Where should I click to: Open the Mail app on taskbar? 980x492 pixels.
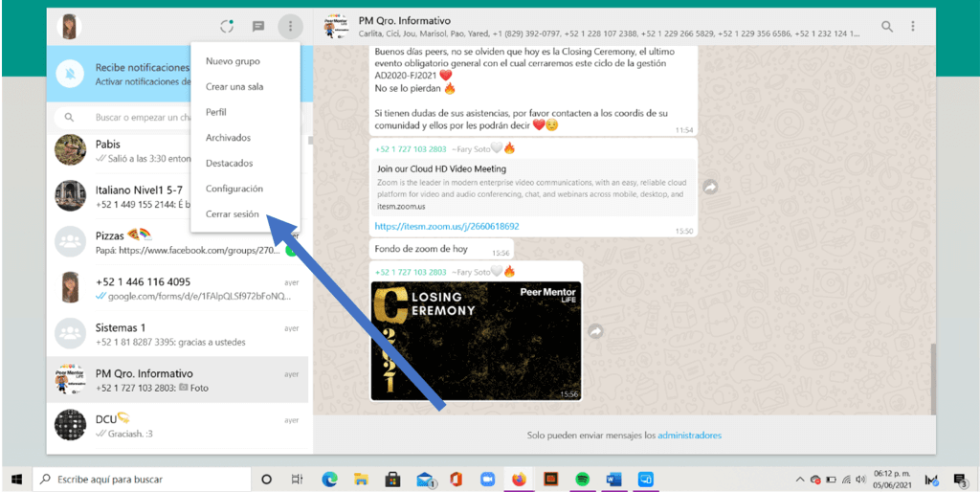click(425, 480)
